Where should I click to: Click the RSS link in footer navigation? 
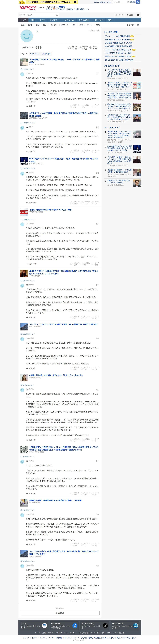point(109,633)
